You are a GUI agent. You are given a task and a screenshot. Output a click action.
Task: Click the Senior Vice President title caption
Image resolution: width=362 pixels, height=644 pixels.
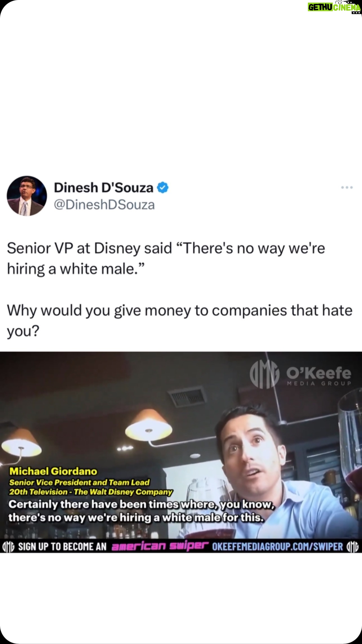pyautogui.click(x=79, y=482)
